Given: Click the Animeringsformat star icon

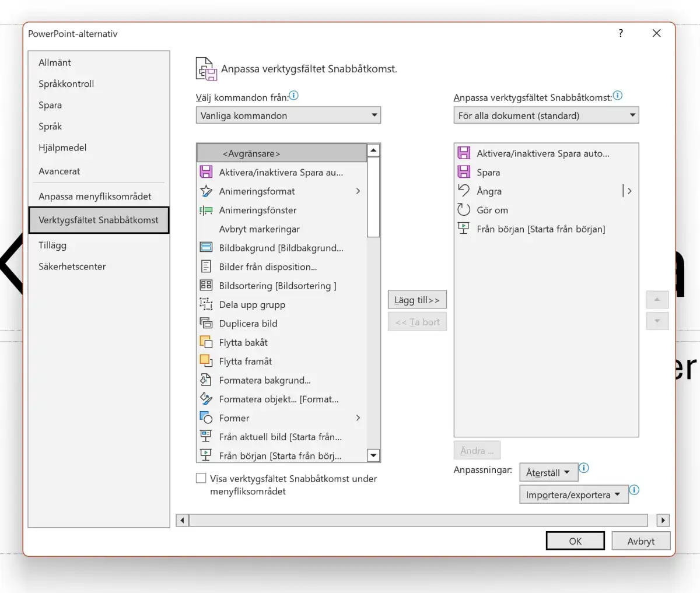Looking at the screenshot, I should point(206,191).
